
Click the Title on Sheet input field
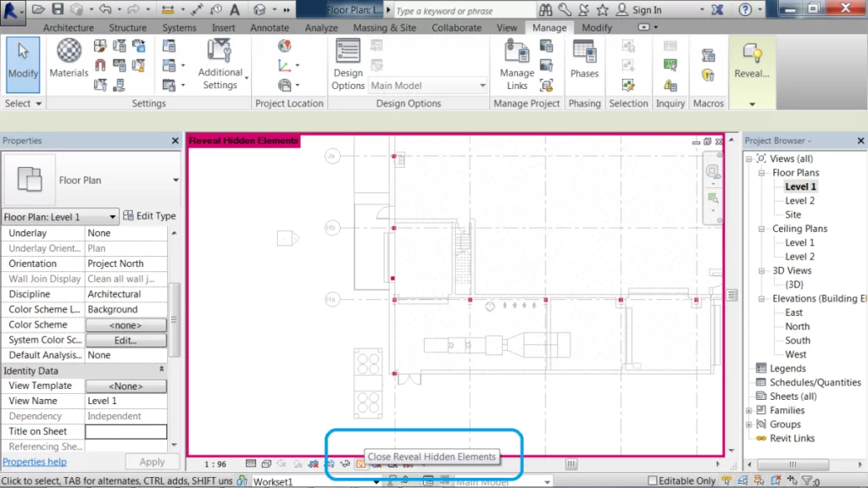click(125, 431)
